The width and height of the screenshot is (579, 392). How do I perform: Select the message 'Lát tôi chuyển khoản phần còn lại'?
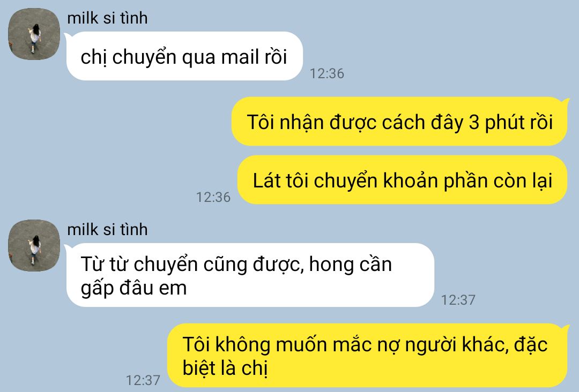tap(402, 180)
